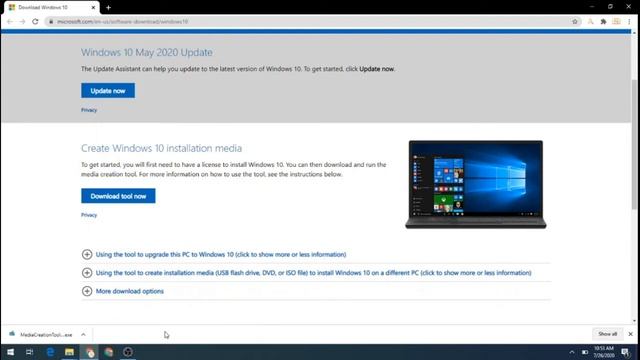This screenshot has height=360, width=640.
Task: Open Chrome's three-dot menu
Action: click(629, 21)
